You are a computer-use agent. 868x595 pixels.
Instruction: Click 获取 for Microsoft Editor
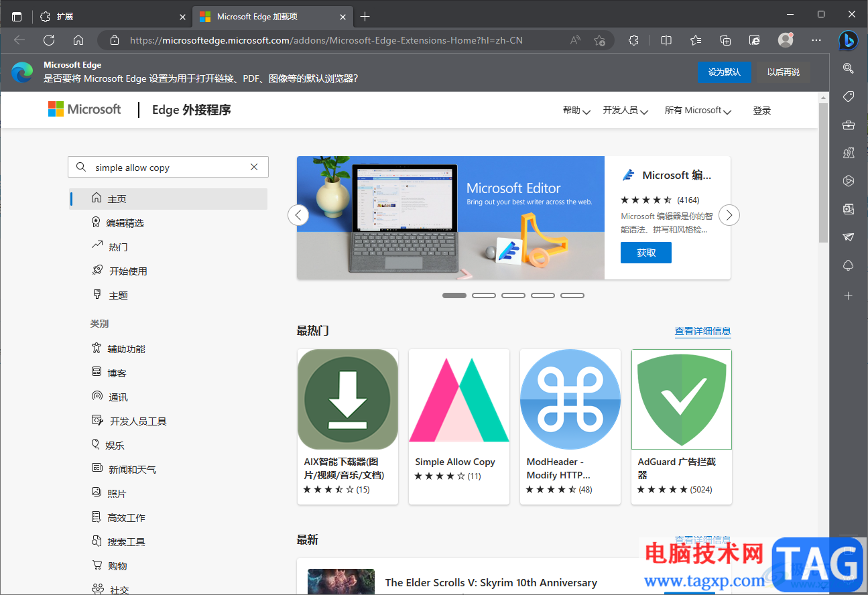click(646, 253)
